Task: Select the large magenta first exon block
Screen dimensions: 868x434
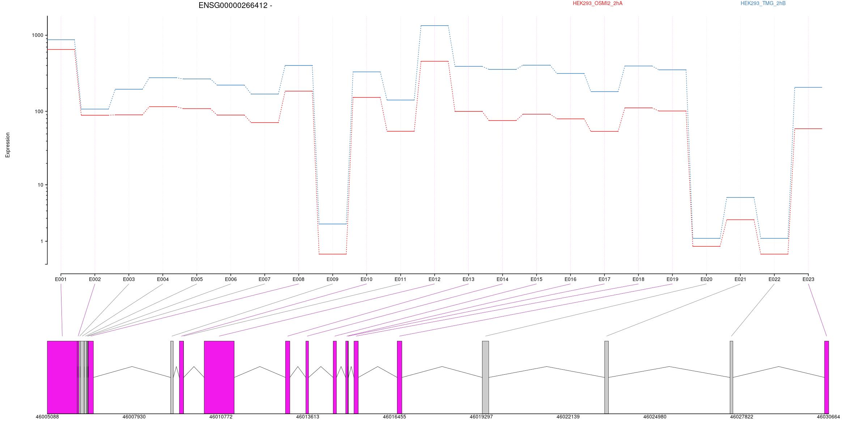Action: [x=62, y=377]
